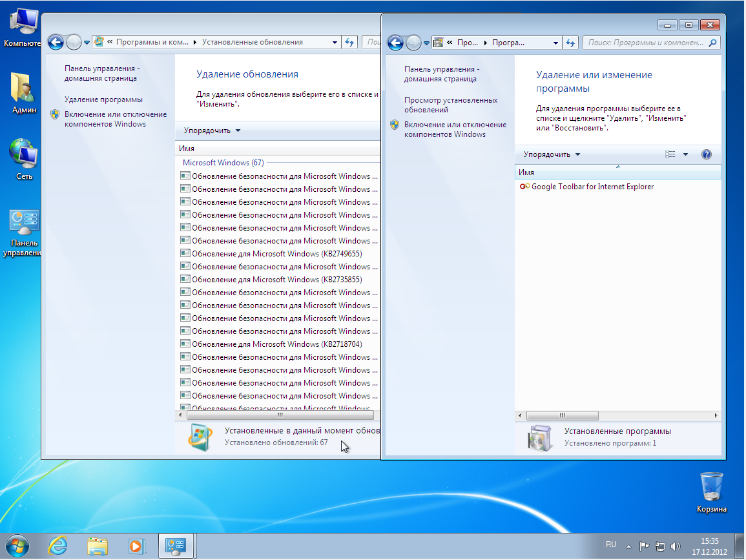This screenshot has height=560, width=746.
Task: Click 'Удаление программы' link
Action: pos(104,99)
